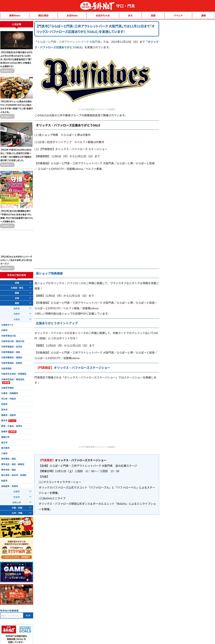The height and width of the screenshot is (644, 215).
Task: Open the お店みちゃお menu tab
Action: pyautogui.click(x=103, y=16)
